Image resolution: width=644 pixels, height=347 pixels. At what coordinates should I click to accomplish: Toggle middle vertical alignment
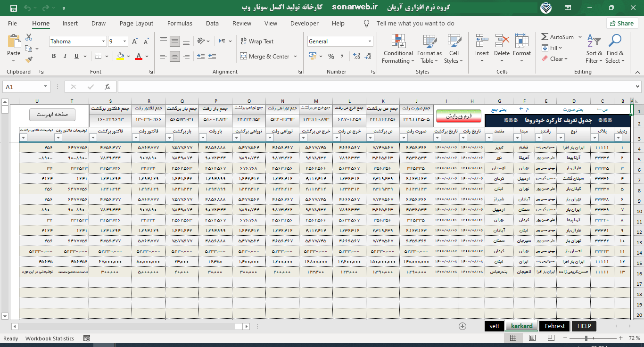click(174, 41)
